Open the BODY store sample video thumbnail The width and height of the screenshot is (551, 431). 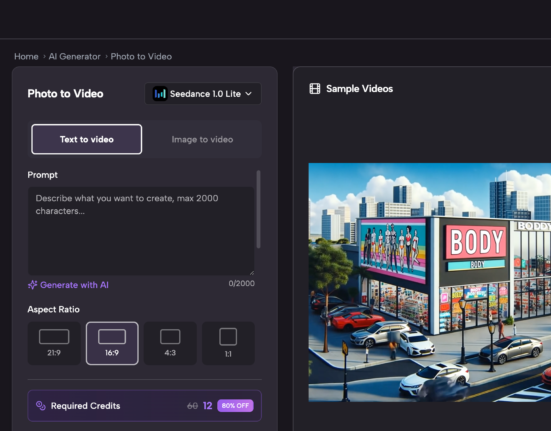coord(429,282)
